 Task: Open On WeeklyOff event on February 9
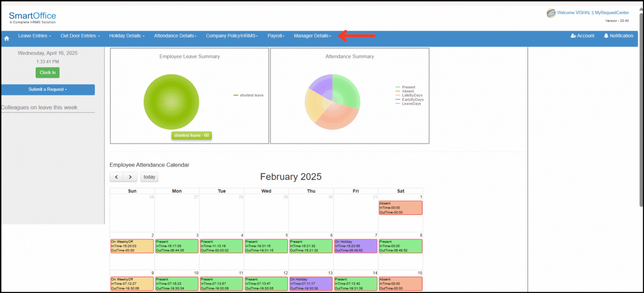(132, 284)
